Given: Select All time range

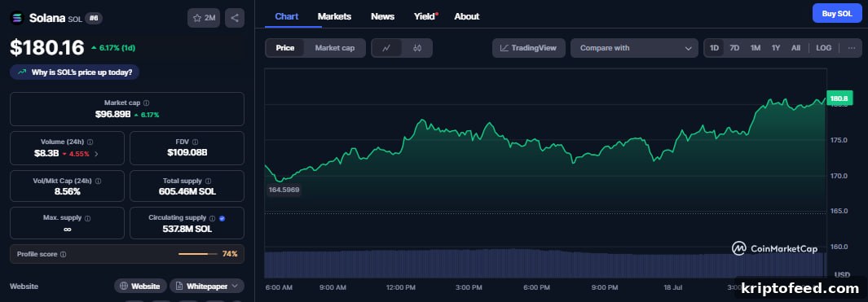Looking at the screenshot, I should click(795, 48).
